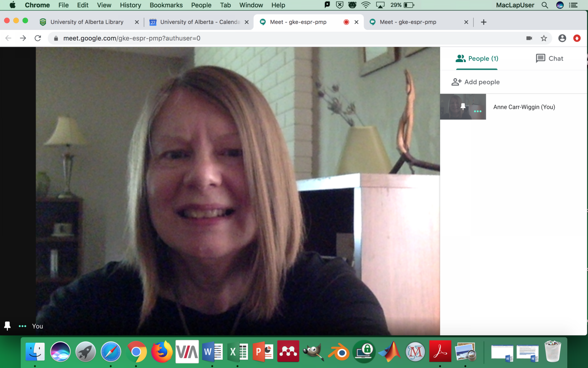The width and height of the screenshot is (588, 368).
Task: Open the Chrome profile avatar icon
Action: pyautogui.click(x=562, y=38)
